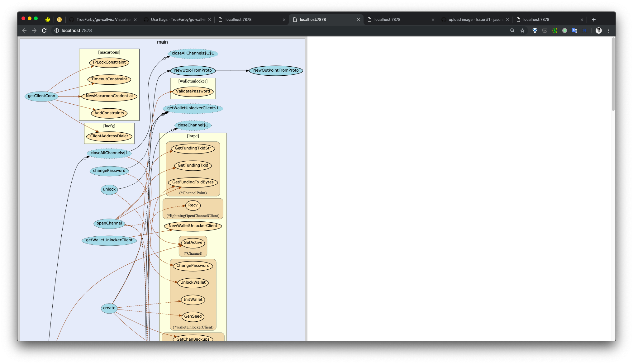Image resolution: width=633 pixels, height=364 pixels.
Task: Select the GetFundingTxidStr node
Action: click(193, 148)
